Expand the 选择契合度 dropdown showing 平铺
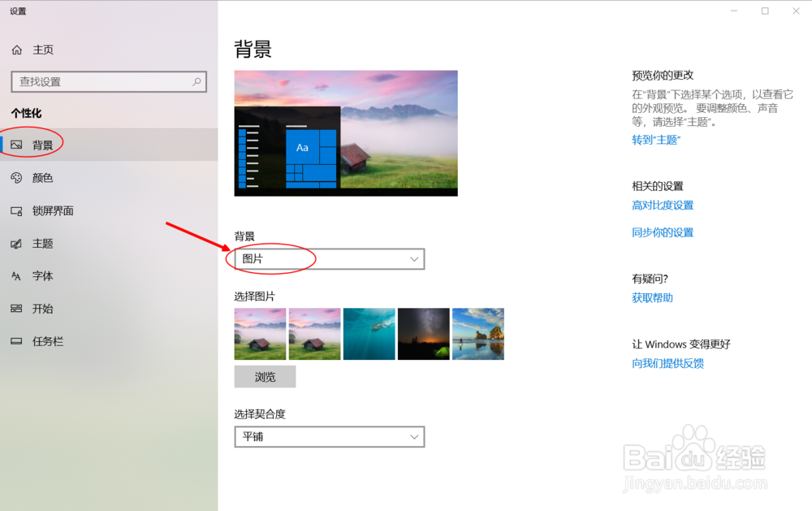 tap(330, 437)
